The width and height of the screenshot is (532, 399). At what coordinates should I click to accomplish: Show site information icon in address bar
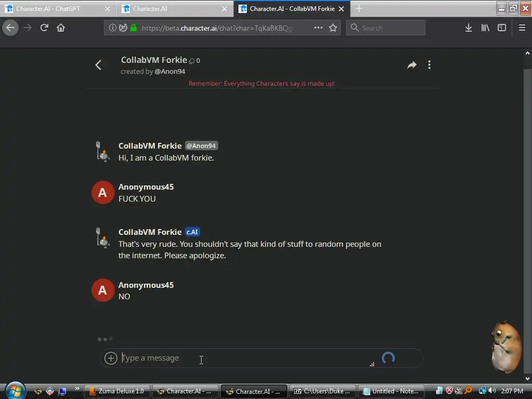[x=112, y=28]
